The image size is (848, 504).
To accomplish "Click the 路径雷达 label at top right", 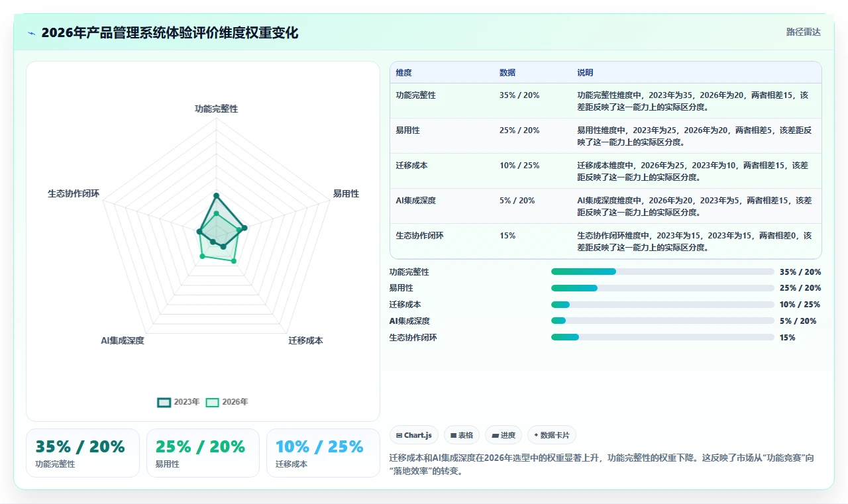I will coord(803,32).
